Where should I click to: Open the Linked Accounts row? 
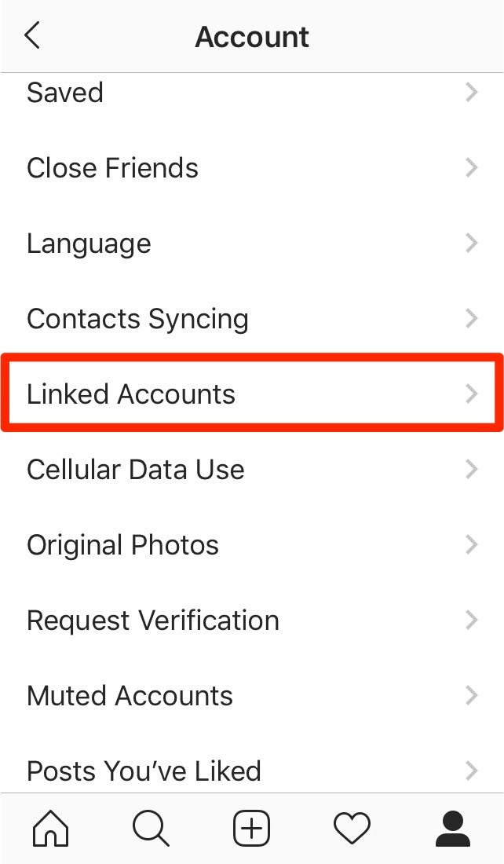(131, 394)
